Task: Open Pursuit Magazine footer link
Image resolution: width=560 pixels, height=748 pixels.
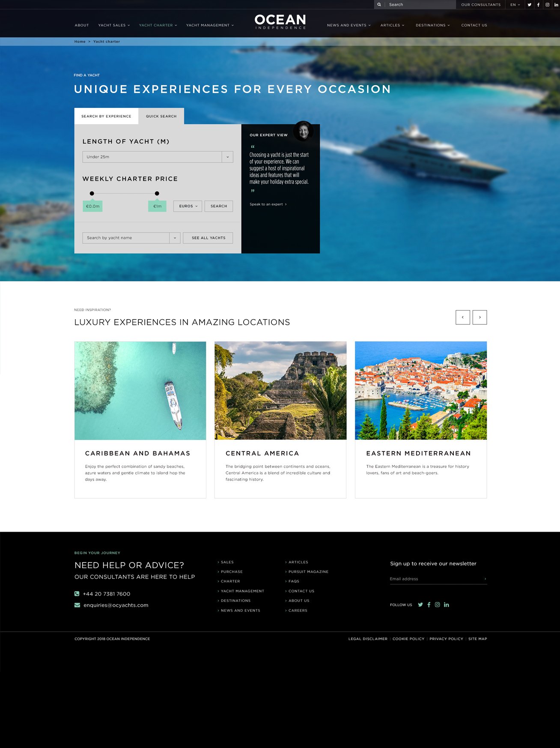Action: pos(308,572)
